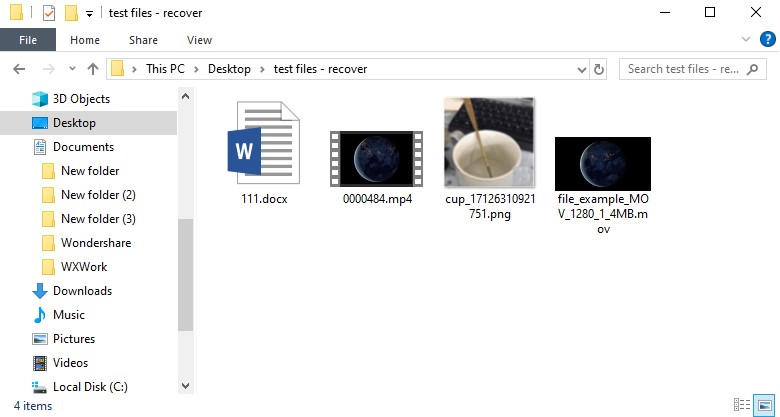Minimize the File Explorer window
Image resolution: width=780 pixels, height=417 pixels.
pyautogui.click(x=665, y=12)
